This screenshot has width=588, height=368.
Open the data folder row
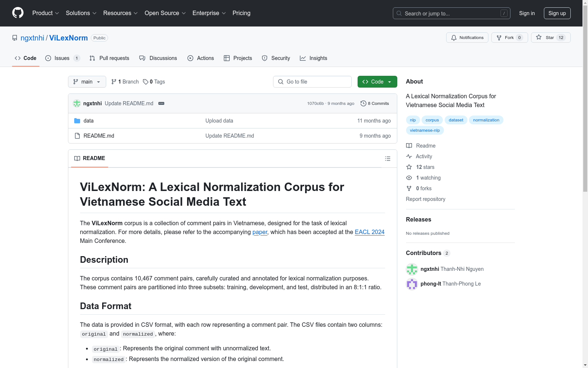232,121
